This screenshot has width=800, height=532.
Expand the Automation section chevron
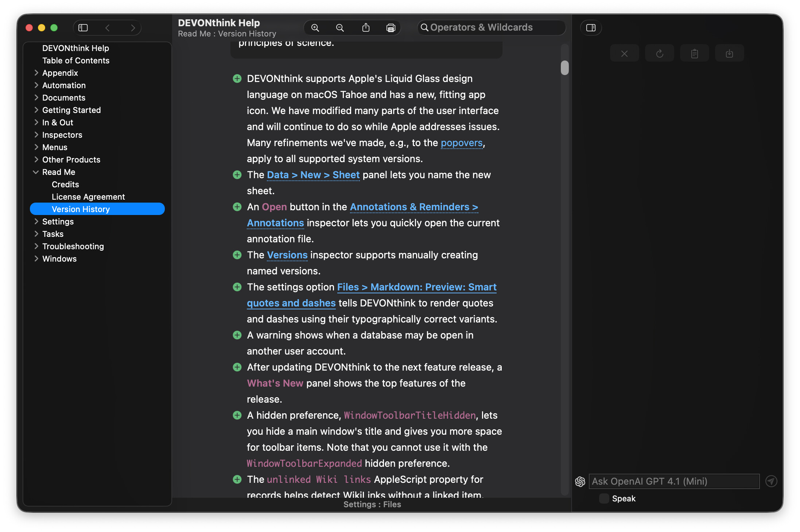(36, 85)
